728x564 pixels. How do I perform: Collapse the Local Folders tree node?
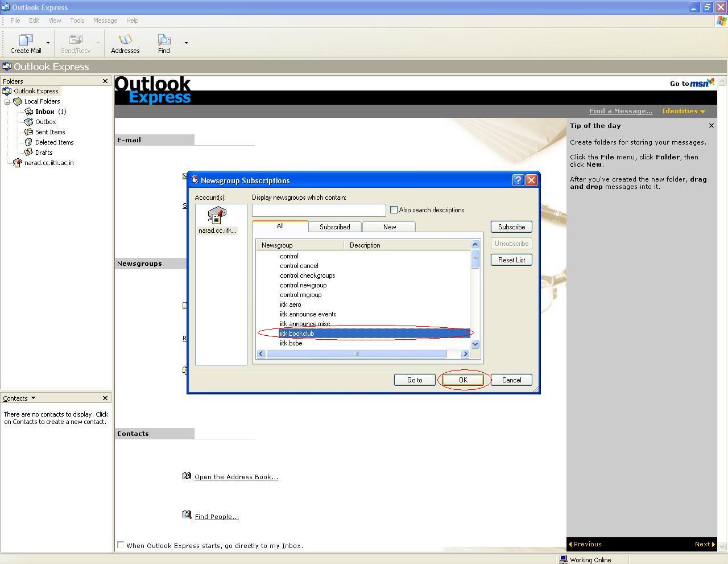click(7, 102)
